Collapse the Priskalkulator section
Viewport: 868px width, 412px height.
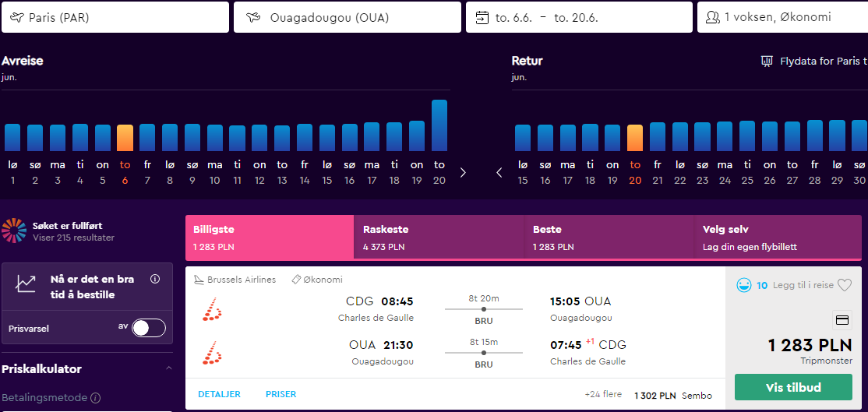[169, 368]
